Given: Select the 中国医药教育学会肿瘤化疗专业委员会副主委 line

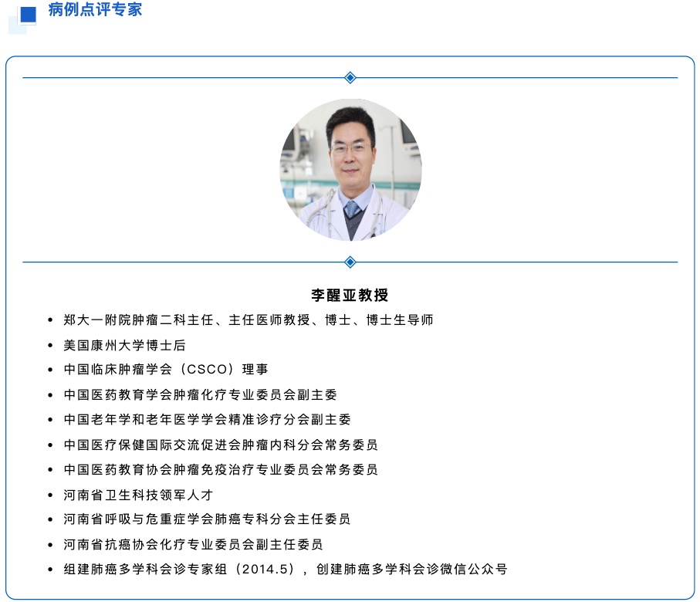Looking at the screenshot, I should (x=200, y=394).
